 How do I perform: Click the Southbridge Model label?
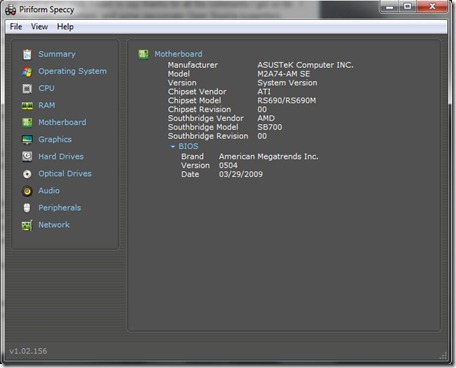(x=203, y=127)
